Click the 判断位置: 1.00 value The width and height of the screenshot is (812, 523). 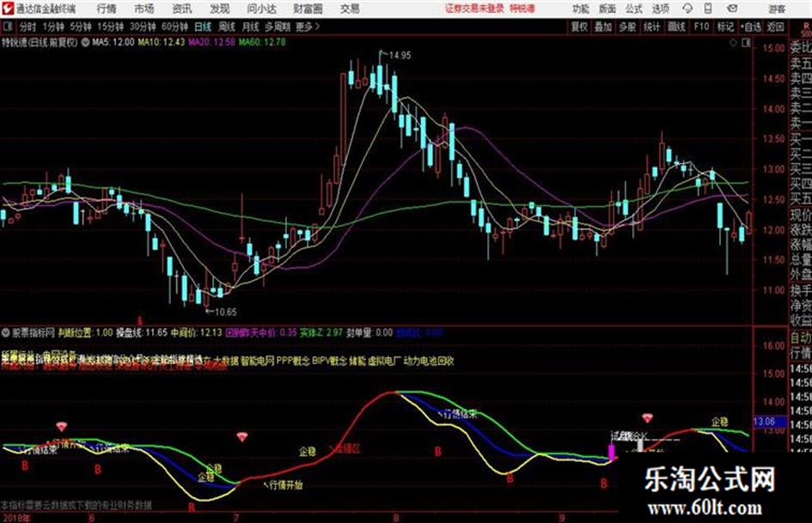pyautogui.click(x=85, y=332)
